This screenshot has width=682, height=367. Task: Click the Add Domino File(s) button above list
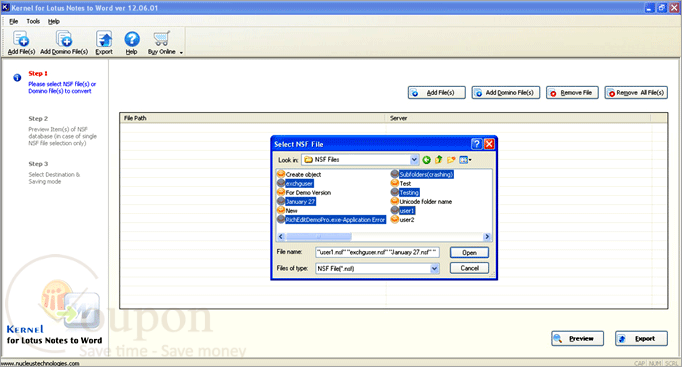click(506, 93)
